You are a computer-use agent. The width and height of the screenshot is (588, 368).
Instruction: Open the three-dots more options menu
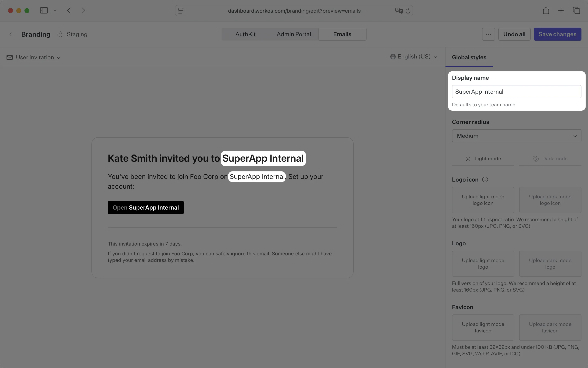point(488,34)
